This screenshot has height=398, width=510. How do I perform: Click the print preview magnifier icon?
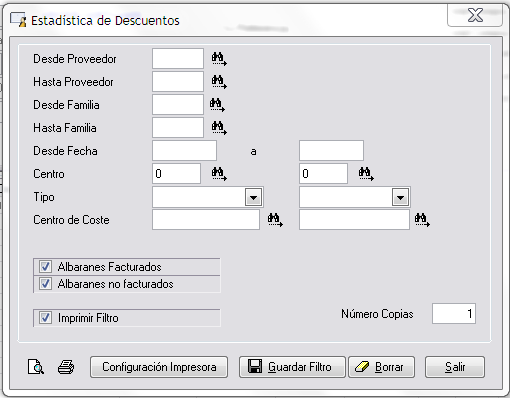pyautogui.click(x=35, y=367)
